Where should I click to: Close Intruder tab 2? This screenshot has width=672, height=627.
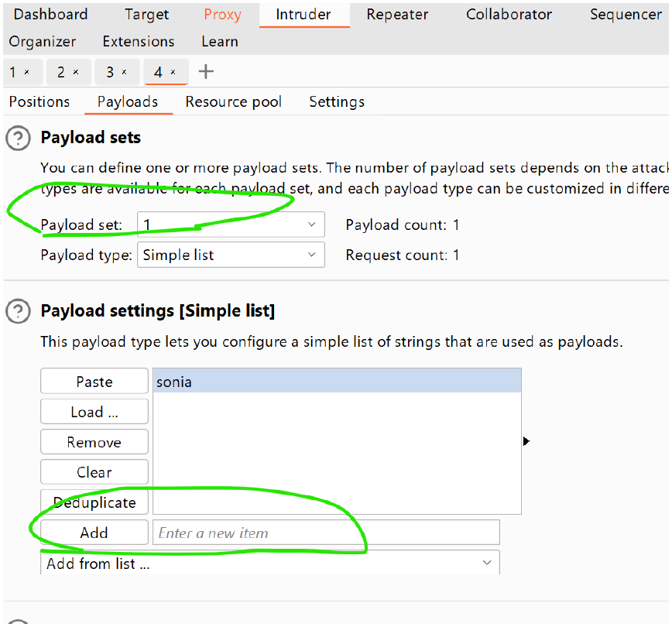tap(76, 72)
